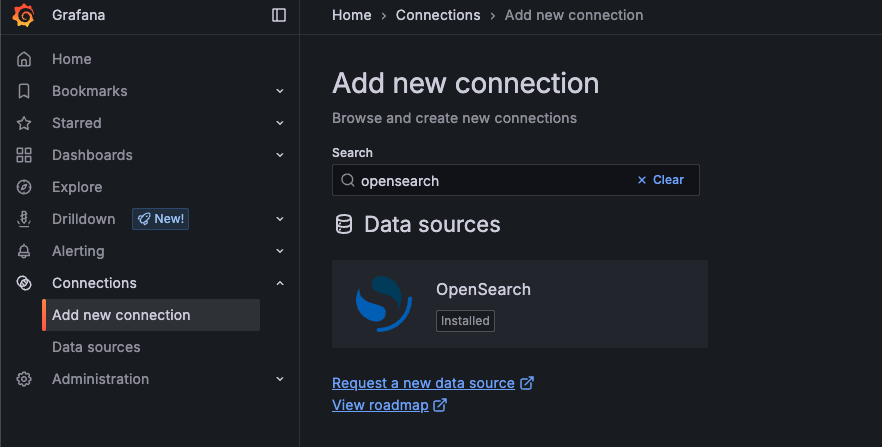Click the Add new connection page heading

(x=466, y=83)
